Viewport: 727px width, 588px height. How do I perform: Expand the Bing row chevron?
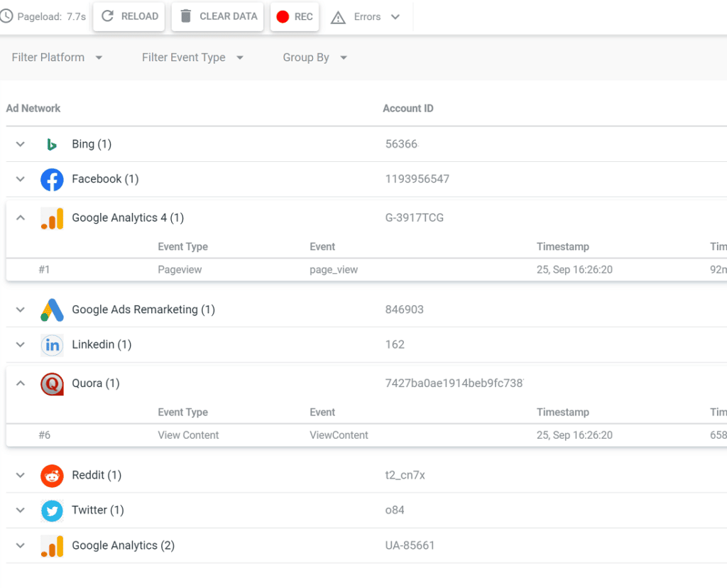21,144
